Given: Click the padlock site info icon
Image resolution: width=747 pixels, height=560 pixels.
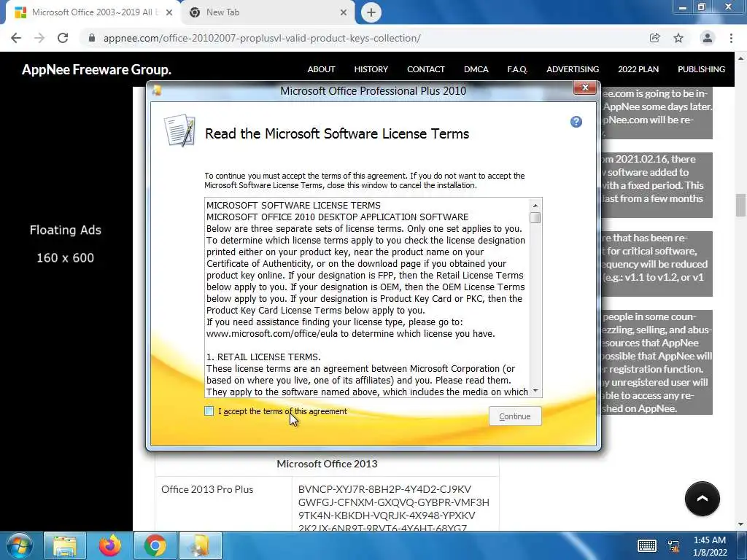Looking at the screenshot, I should (x=92, y=38).
